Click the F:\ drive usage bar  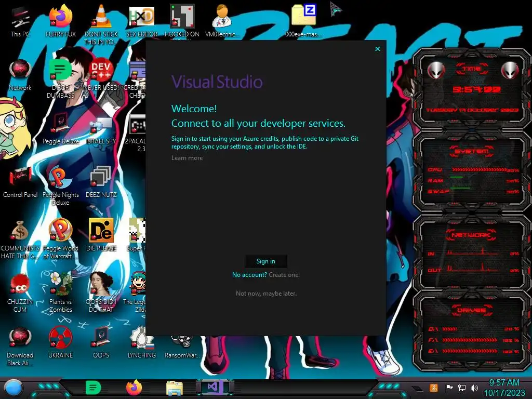pos(470,340)
